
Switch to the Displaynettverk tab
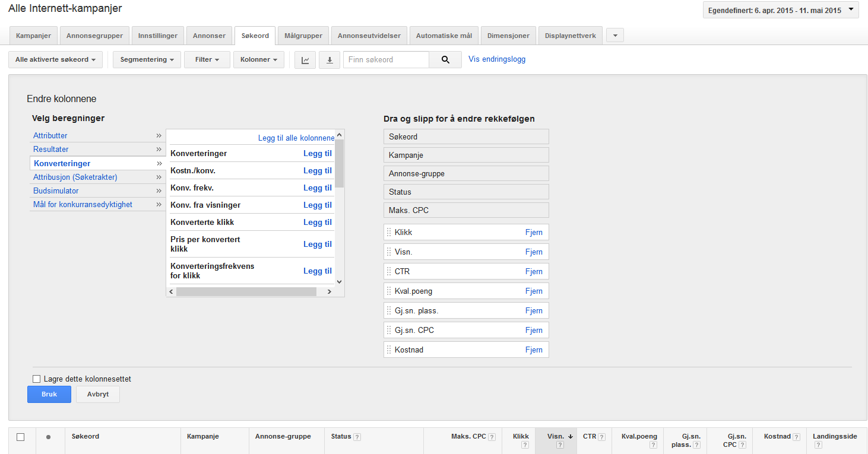[571, 36]
